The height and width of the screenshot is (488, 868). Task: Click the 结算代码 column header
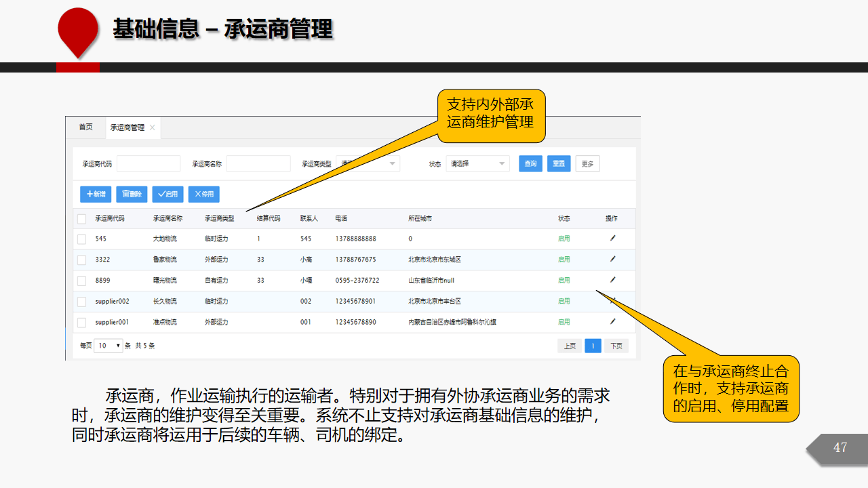point(269,218)
